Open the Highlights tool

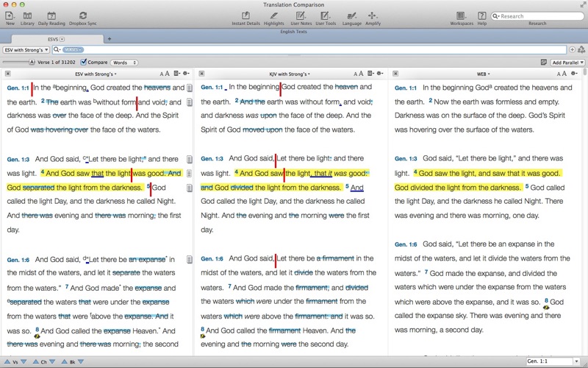pos(273,15)
